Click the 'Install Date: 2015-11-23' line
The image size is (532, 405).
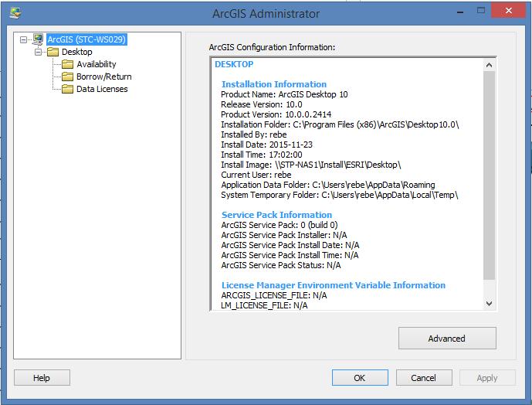tap(266, 145)
